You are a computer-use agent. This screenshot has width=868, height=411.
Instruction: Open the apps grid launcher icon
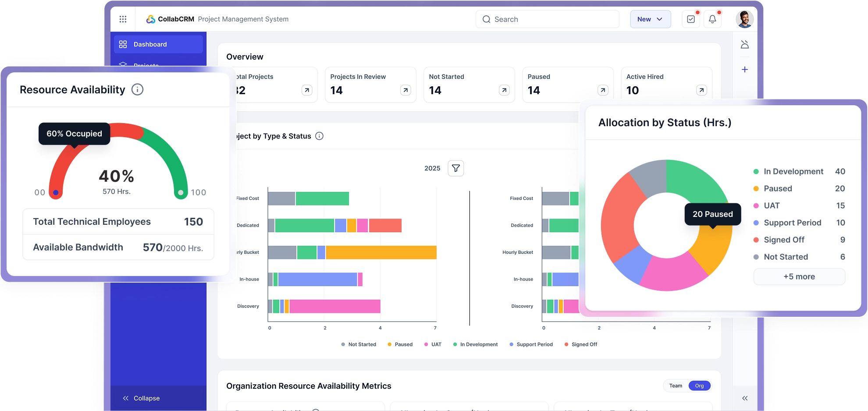(123, 19)
